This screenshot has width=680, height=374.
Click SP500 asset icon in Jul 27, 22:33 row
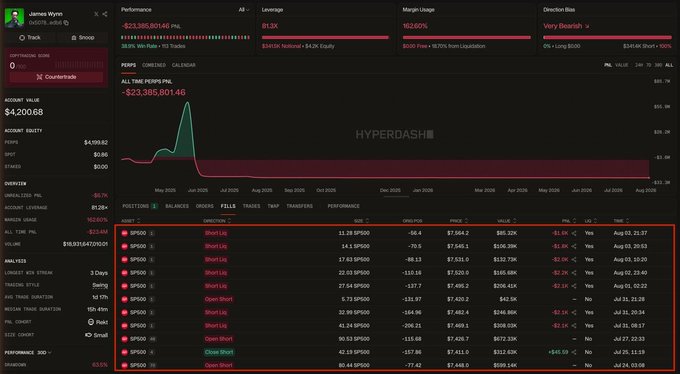click(x=124, y=339)
